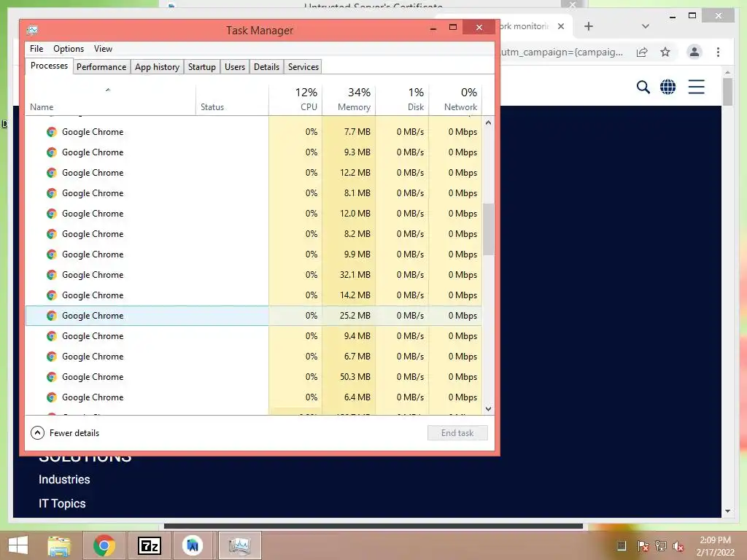
Task: Open File Explorer from the taskbar
Action: 59,545
